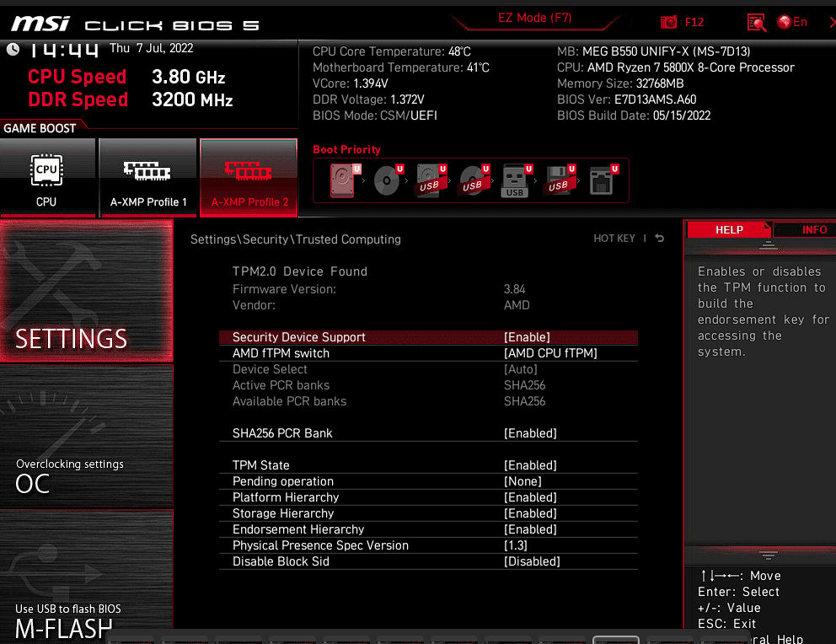Change TPM State [Enabled] value
The width and height of the screenshot is (836, 644).
530,465
